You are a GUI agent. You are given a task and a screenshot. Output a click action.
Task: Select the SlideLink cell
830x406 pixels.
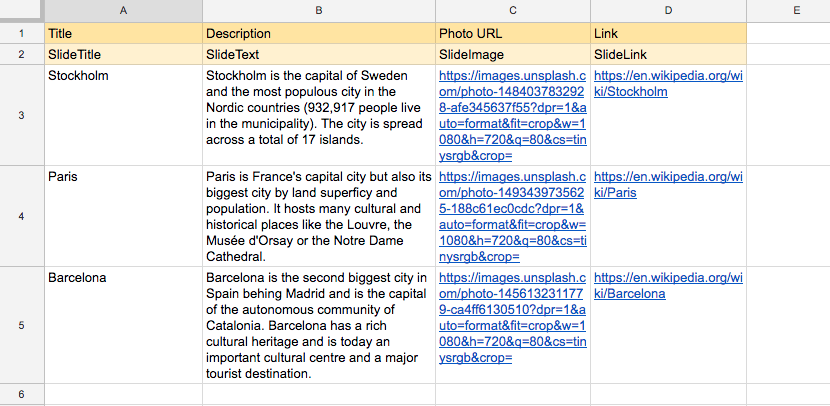pos(668,55)
